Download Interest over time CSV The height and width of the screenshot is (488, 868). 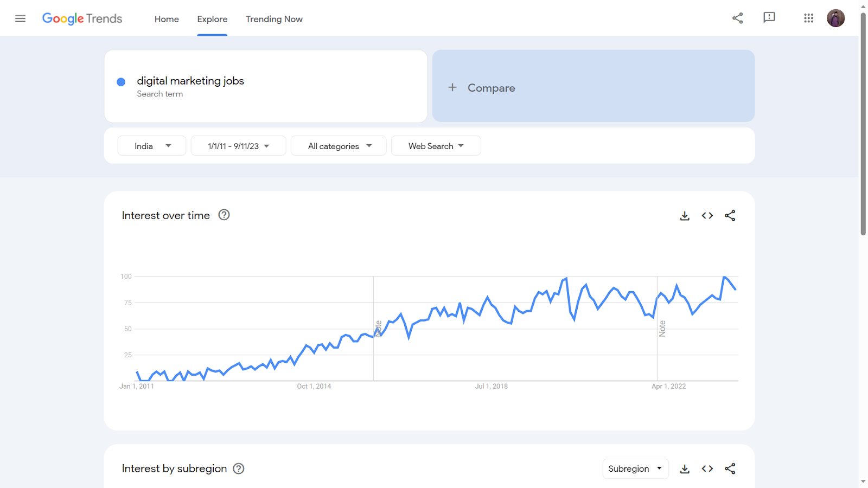click(685, 216)
